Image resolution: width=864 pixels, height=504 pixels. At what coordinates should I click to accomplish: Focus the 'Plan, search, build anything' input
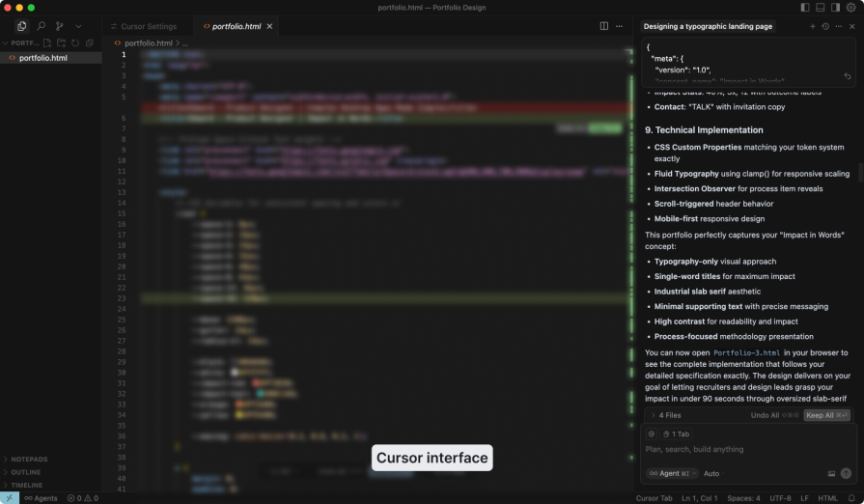748,450
